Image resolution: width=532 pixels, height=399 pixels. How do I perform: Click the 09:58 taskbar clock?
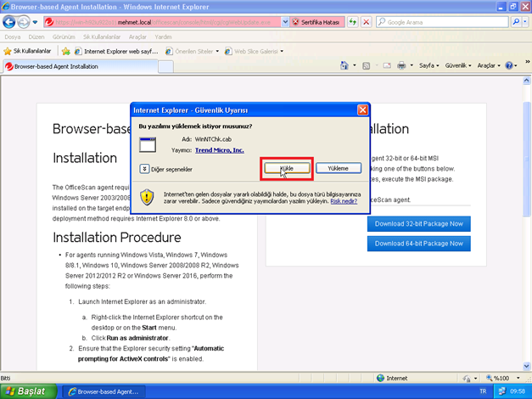518,391
